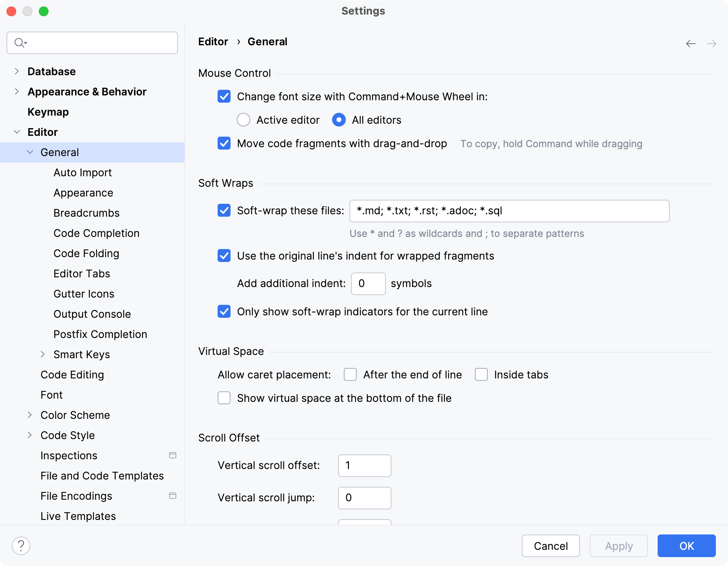Select the Active editor radio button
Image resolution: width=728 pixels, height=566 pixels.
(x=243, y=120)
